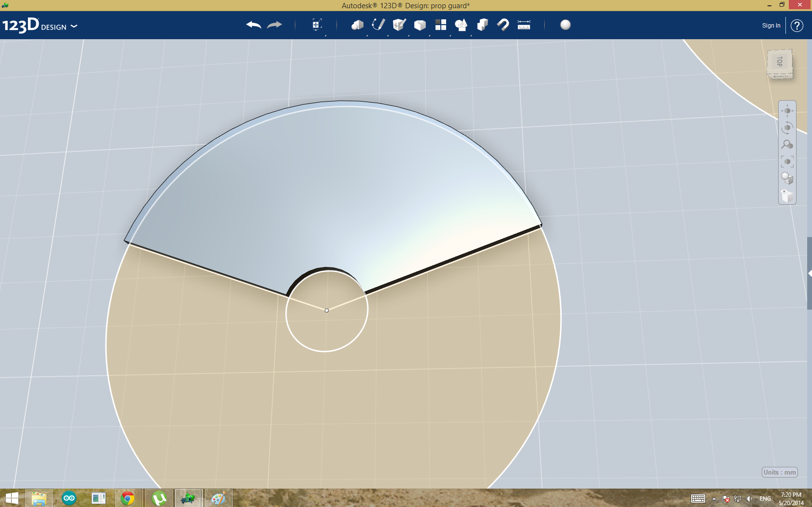The width and height of the screenshot is (812, 507).
Task: Select the sketch center point
Action: pyautogui.click(x=327, y=311)
